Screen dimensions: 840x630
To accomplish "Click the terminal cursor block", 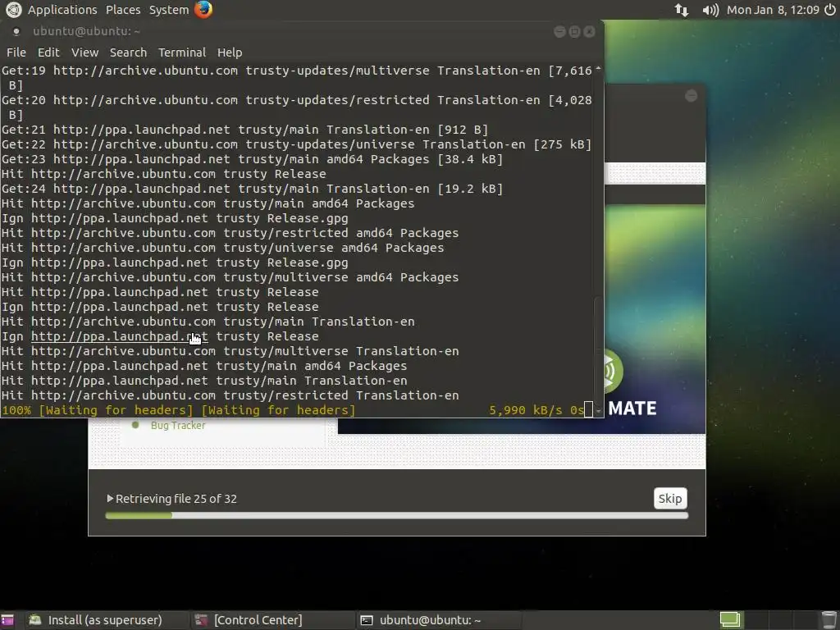I will (x=588, y=410).
